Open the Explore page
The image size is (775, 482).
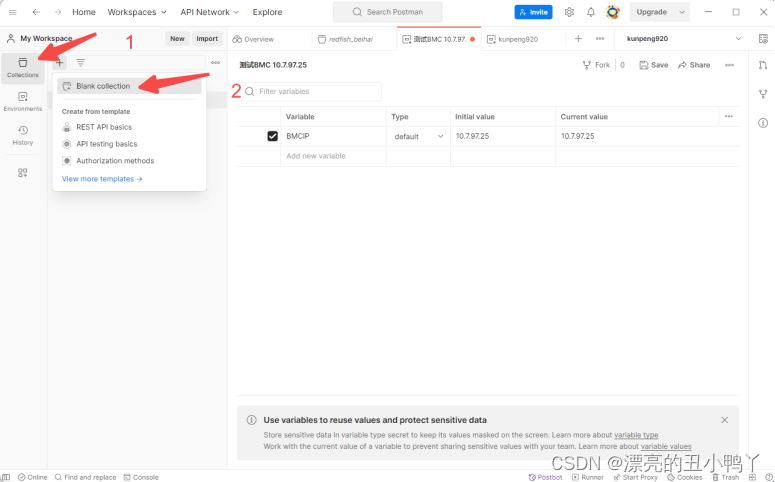tap(267, 12)
